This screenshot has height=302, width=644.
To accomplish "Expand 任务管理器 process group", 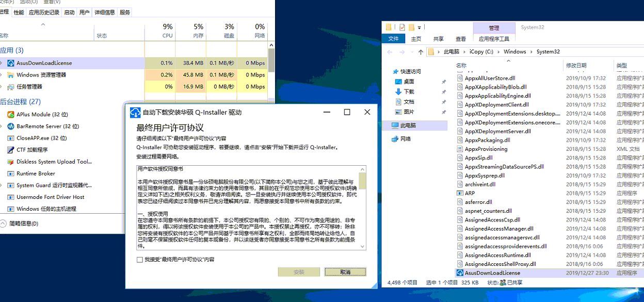I will click(2, 87).
